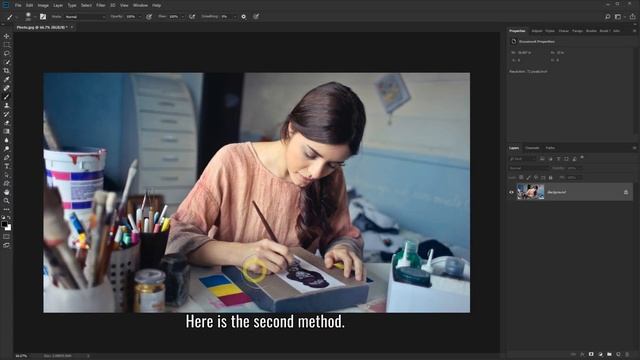Select the Eyedropper tool
Viewport: 640px width, 360px height.
pos(7,79)
